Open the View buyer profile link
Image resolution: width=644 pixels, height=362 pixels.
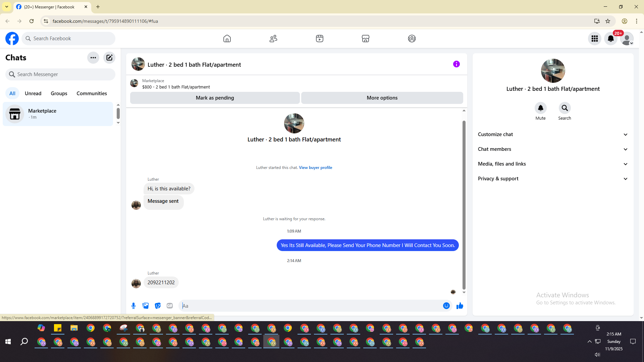point(315,168)
